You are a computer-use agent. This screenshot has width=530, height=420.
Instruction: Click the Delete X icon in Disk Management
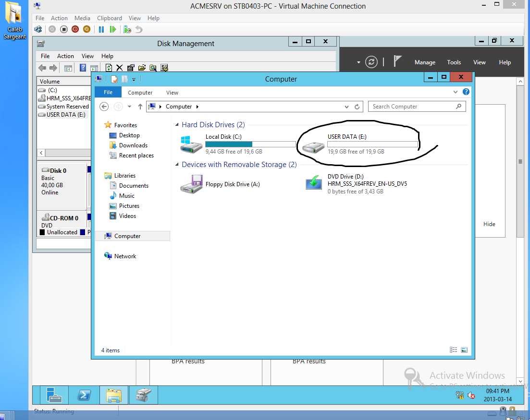click(119, 68)
